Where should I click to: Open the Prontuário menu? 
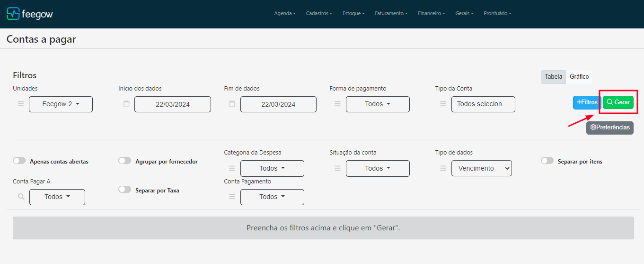(x=497, y=14)
